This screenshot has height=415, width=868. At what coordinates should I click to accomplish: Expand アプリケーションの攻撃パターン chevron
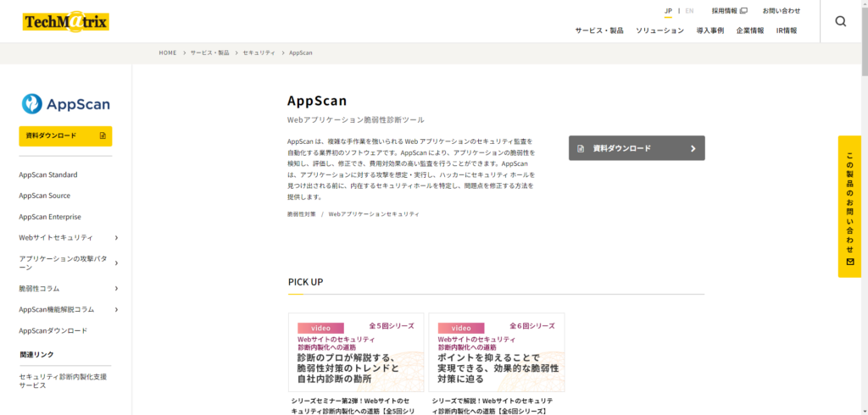click(x=116, y=263)
